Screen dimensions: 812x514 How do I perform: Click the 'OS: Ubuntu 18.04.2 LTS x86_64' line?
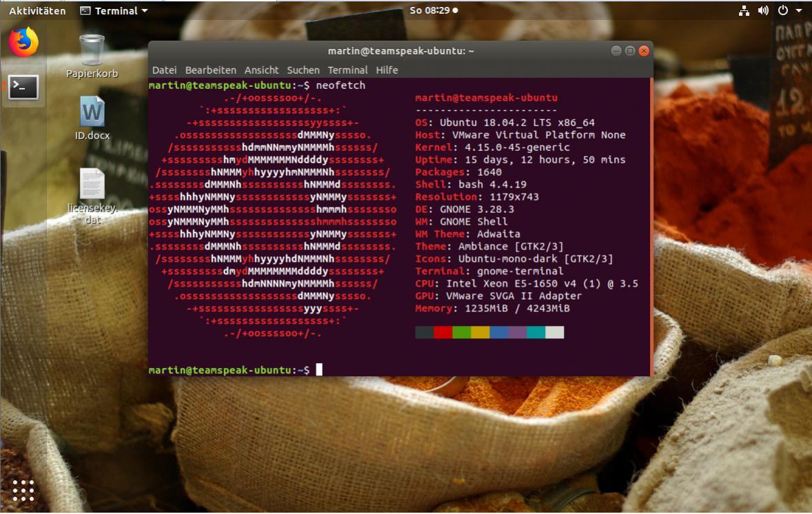click(x=505, y=123)
